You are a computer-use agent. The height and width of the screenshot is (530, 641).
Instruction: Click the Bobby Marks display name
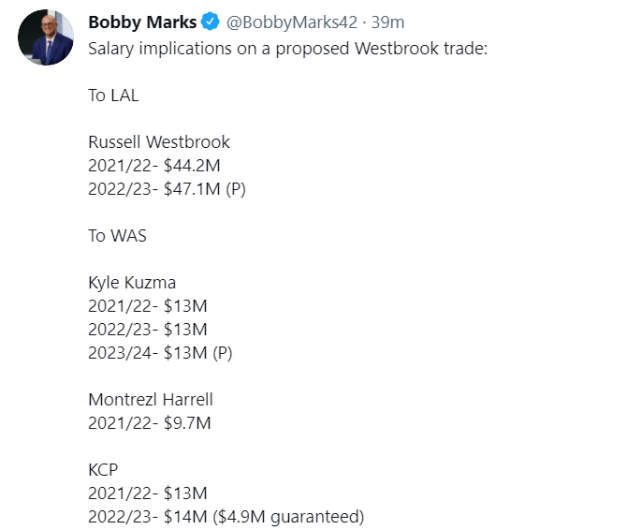142,23
